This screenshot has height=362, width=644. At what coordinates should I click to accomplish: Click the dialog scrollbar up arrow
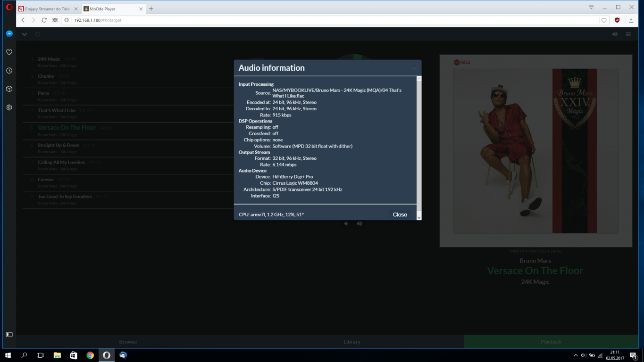tap(419, 78)
